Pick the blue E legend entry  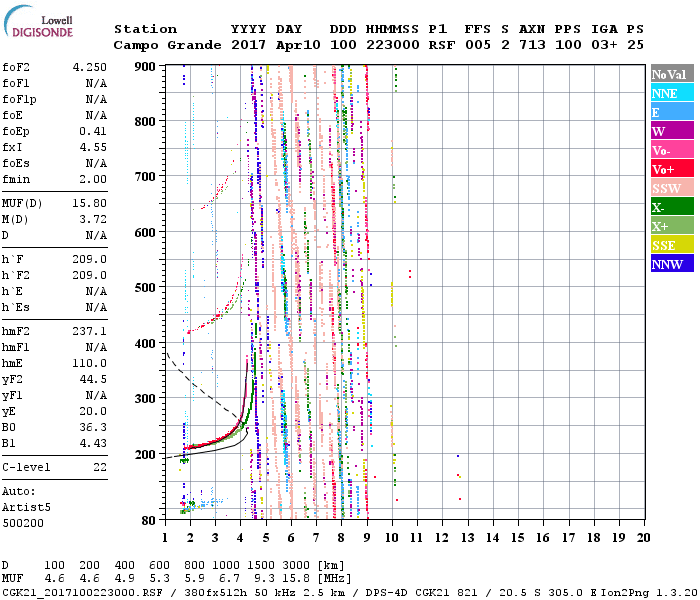pos(672,112)
